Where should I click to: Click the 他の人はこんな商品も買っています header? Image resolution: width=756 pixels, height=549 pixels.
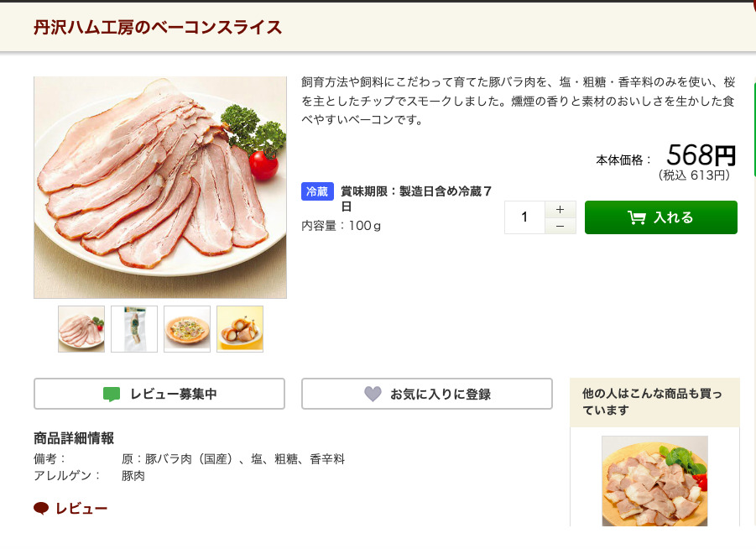[x=653, y=402]
